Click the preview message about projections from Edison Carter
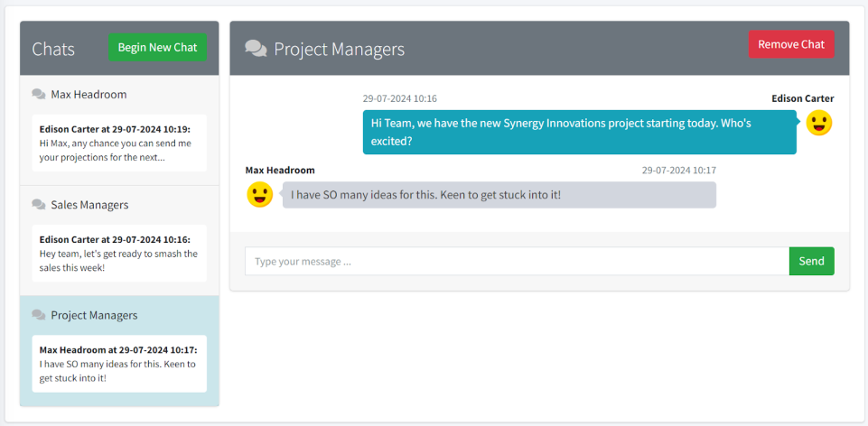This screenshot has height=426, width=868. [119, 144]
